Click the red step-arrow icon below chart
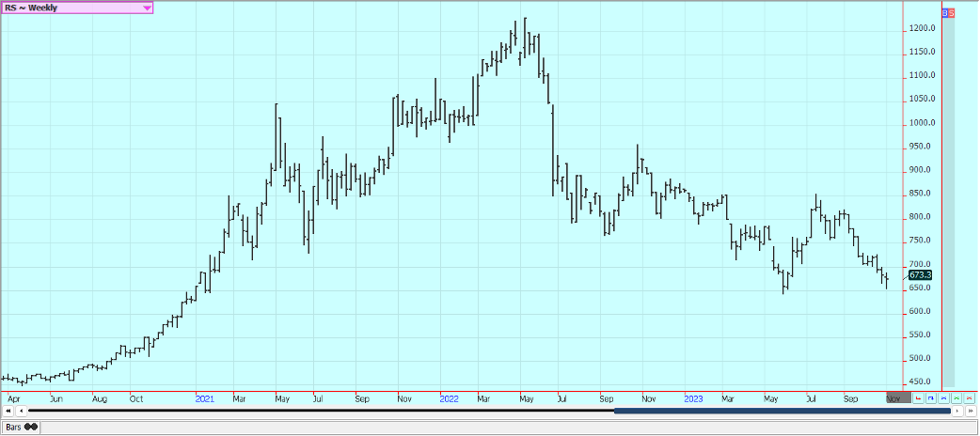This screenshot has width=980, height=436. coord(918,398)
